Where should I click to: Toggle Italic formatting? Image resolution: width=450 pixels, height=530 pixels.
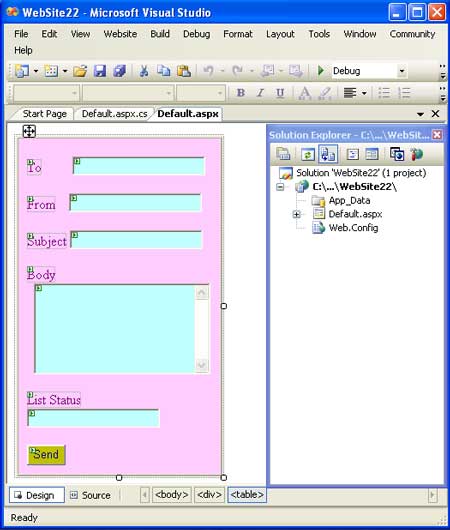point(260,92)
